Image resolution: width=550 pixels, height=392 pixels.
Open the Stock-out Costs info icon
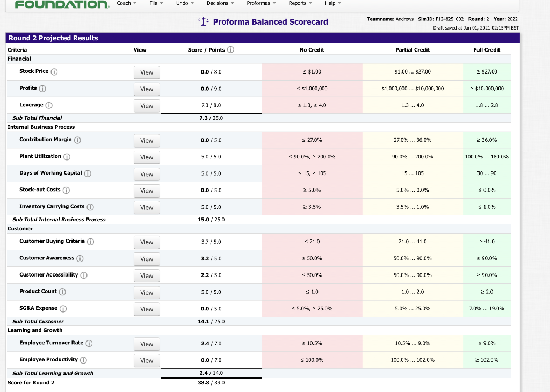point(67,190)
